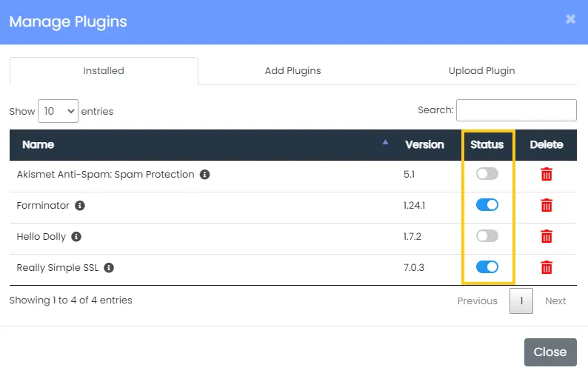Click the Close button

(x=550, y=352)
